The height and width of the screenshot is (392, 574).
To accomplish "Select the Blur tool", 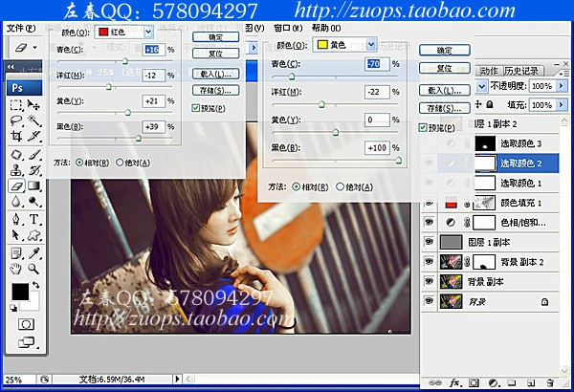I will [15, 202].
